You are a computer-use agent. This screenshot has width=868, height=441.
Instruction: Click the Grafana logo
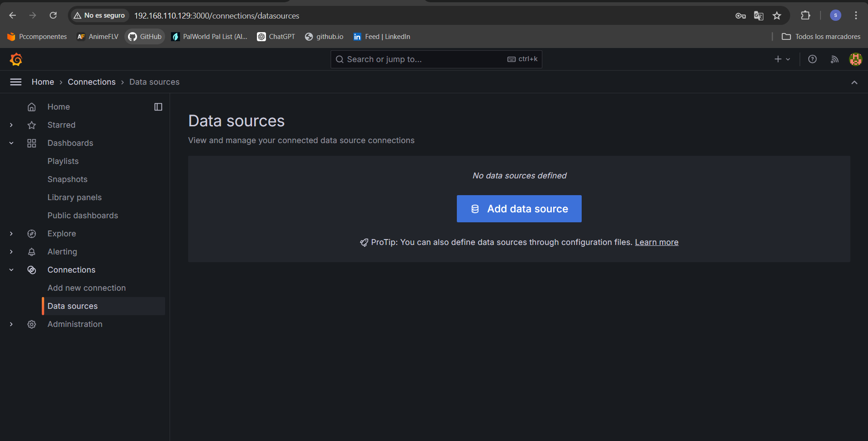coord(16,59)
